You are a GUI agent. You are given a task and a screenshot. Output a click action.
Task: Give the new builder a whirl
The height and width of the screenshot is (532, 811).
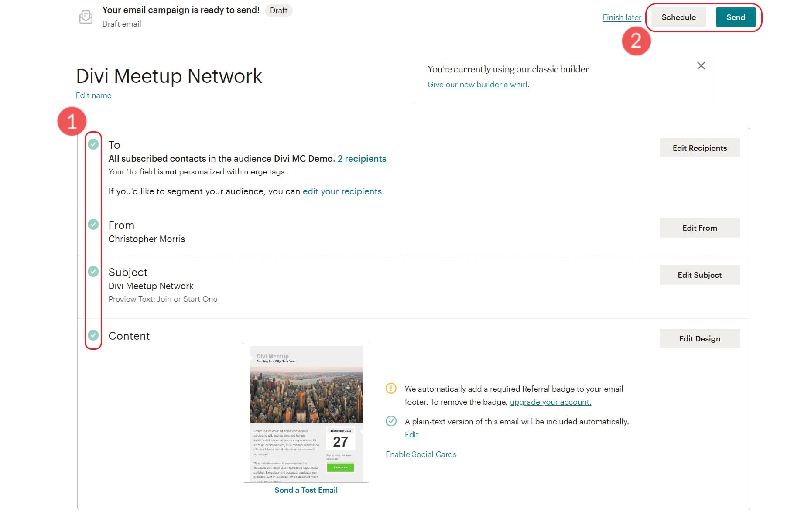[x=477, y=84]
